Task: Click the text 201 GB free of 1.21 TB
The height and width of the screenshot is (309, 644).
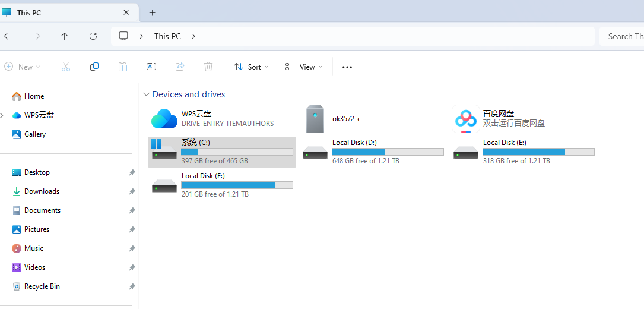Action: 215,194
